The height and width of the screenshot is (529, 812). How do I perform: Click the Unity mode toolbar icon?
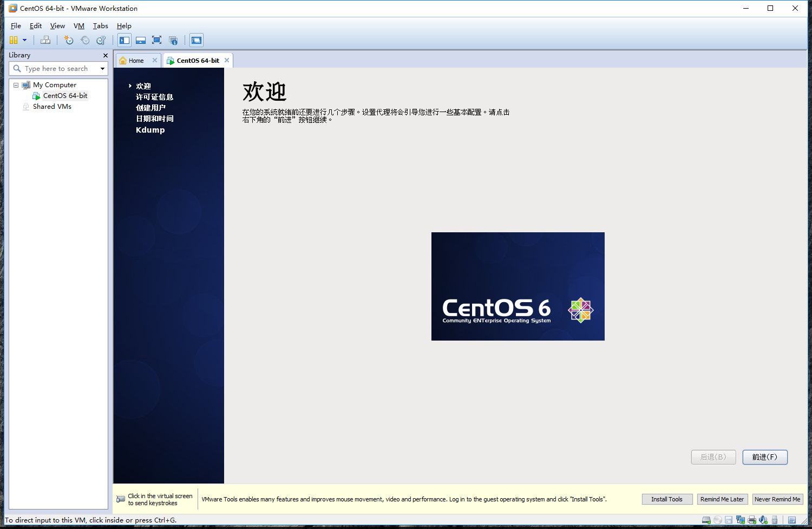click(x=173, y=40)
